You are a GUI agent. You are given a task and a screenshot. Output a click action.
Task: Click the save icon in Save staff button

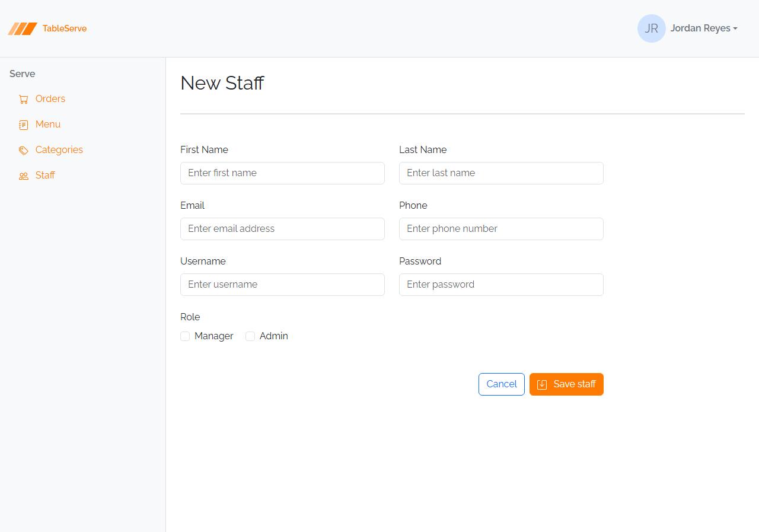click(x=542, y=384)
